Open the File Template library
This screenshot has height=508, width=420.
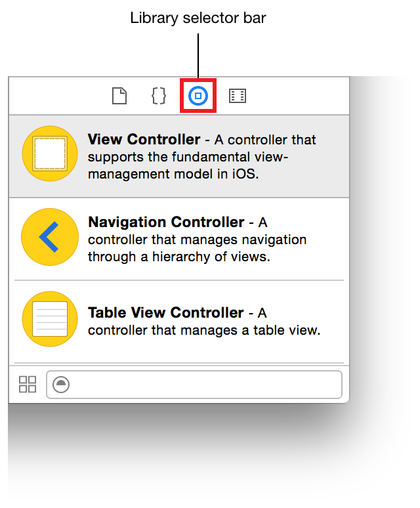[x=119, y=96]
